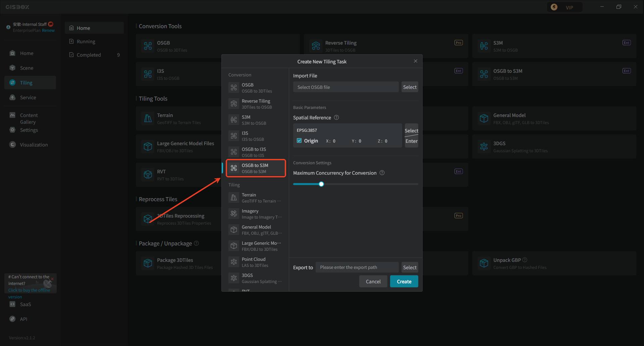Open Home in the left sidebar
The image size is (644, 346).
[x=30, y=53]
